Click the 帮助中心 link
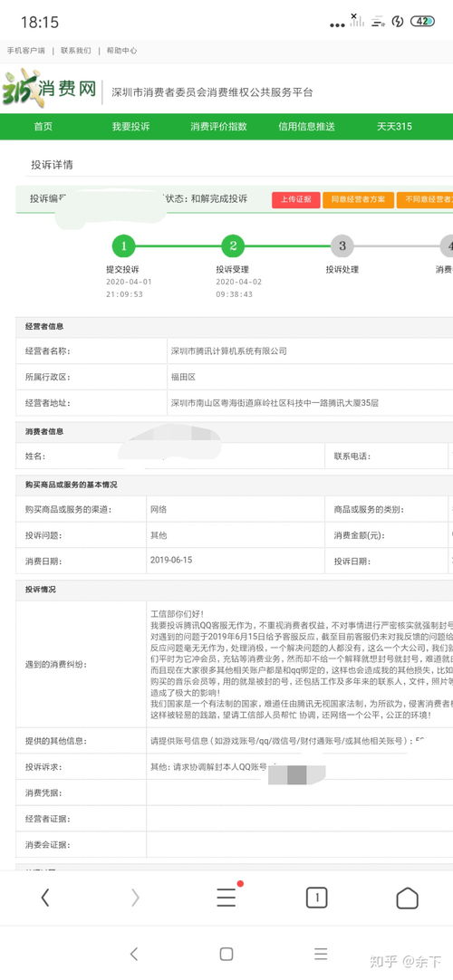453x980 pixels. [x=121, y=51]
